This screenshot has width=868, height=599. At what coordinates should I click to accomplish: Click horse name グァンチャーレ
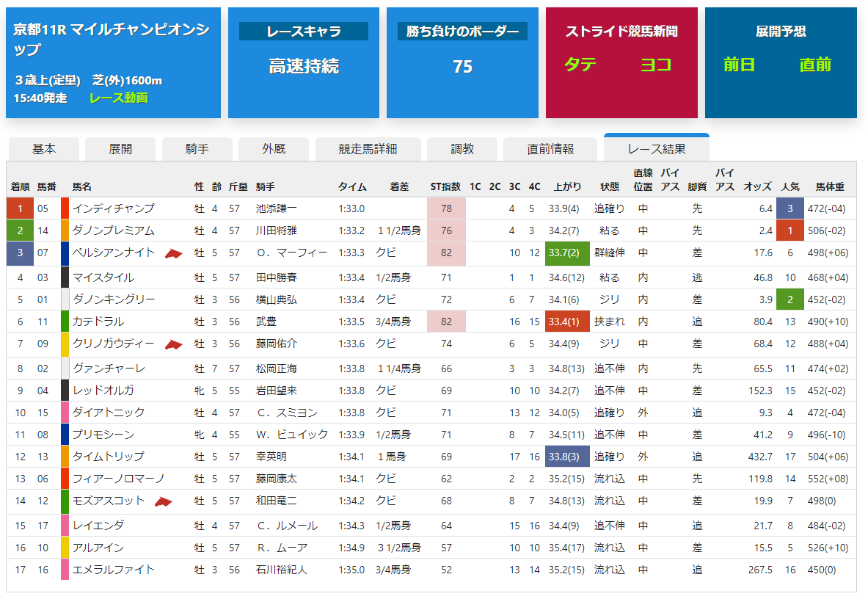point(109,369)
